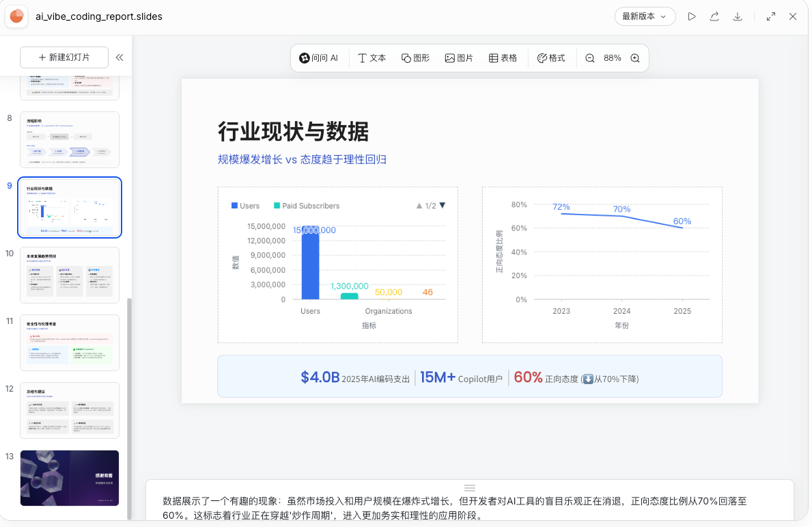This screenshot has width=812, height=527.
Task: Click the teal 1,300,000 bar
Action: pyautogui.click(x=349, y=297)
